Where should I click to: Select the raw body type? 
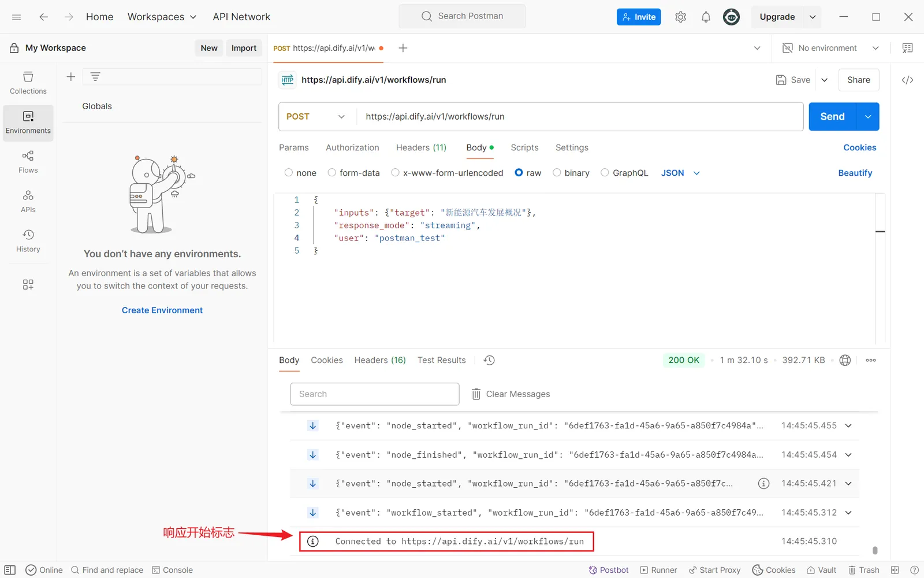tap(519, 172)
